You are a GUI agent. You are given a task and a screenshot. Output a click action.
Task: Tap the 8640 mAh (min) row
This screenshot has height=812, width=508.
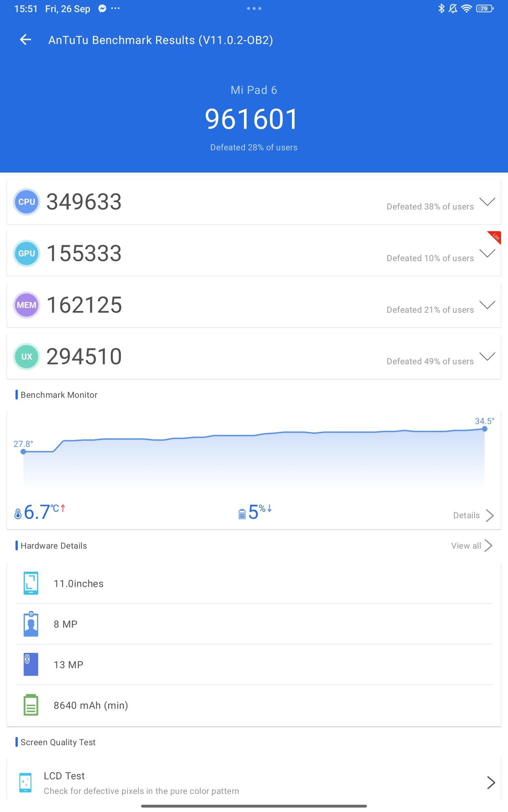tap(254, 705)
